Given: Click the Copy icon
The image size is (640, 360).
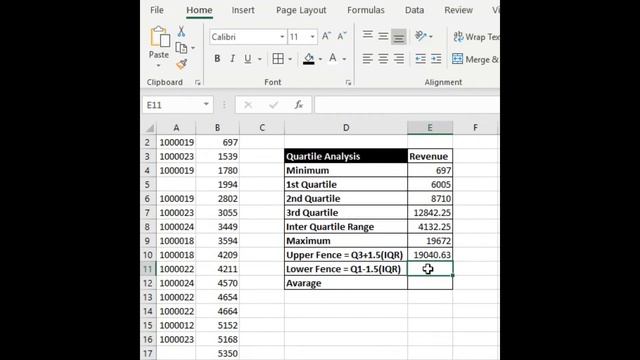Looking at the screenshot, I should (x=181, y=48).
